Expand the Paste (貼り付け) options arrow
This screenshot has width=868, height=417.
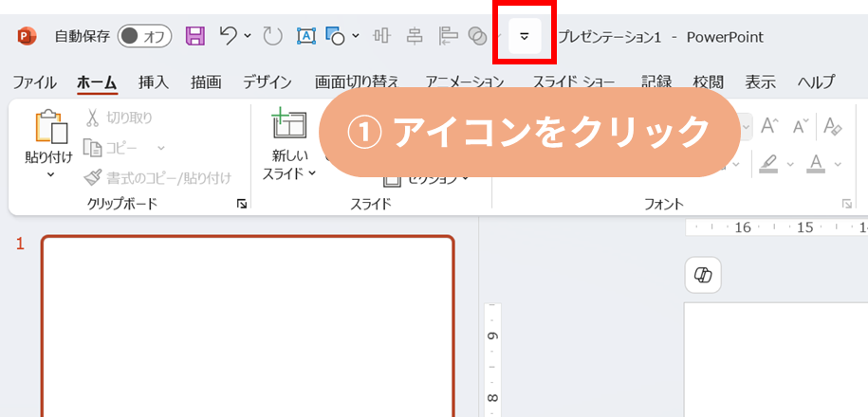pos(48,175)
